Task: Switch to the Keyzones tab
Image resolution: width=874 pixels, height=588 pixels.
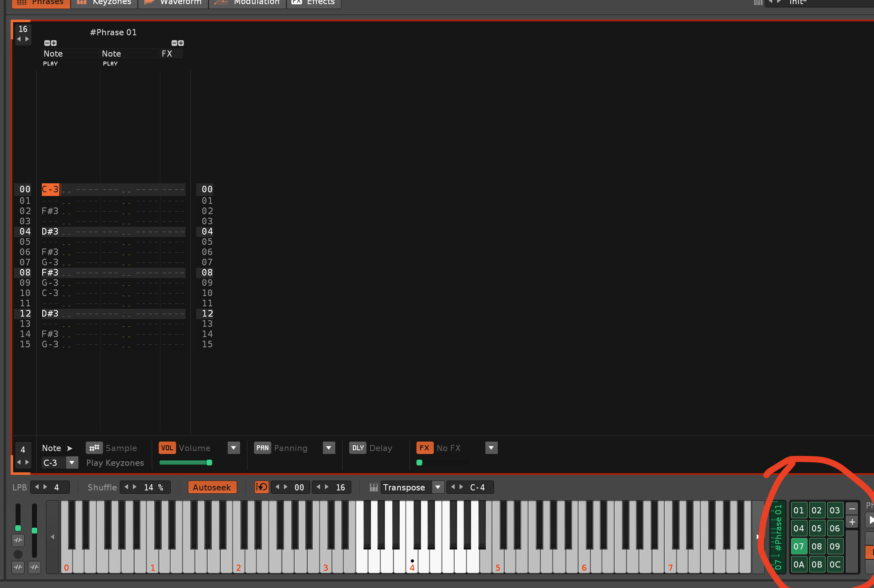Action: point(104,2)
